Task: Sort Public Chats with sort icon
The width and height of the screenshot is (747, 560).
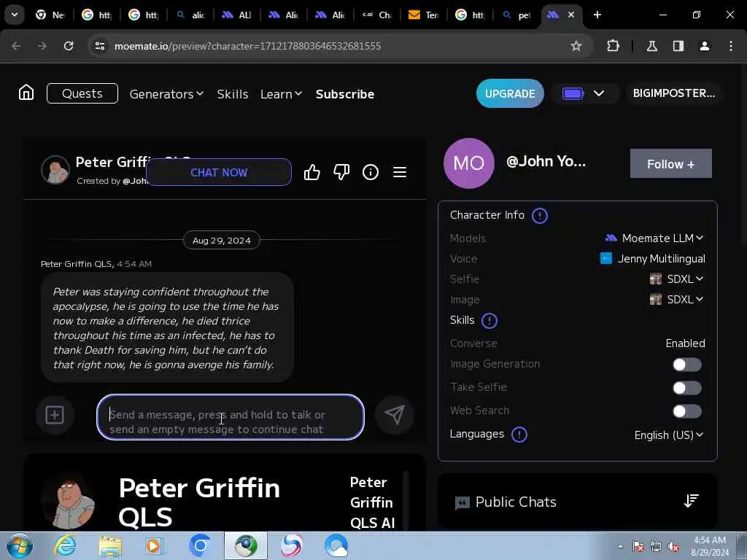Action: pyautogui.click(x=691, y=501)
